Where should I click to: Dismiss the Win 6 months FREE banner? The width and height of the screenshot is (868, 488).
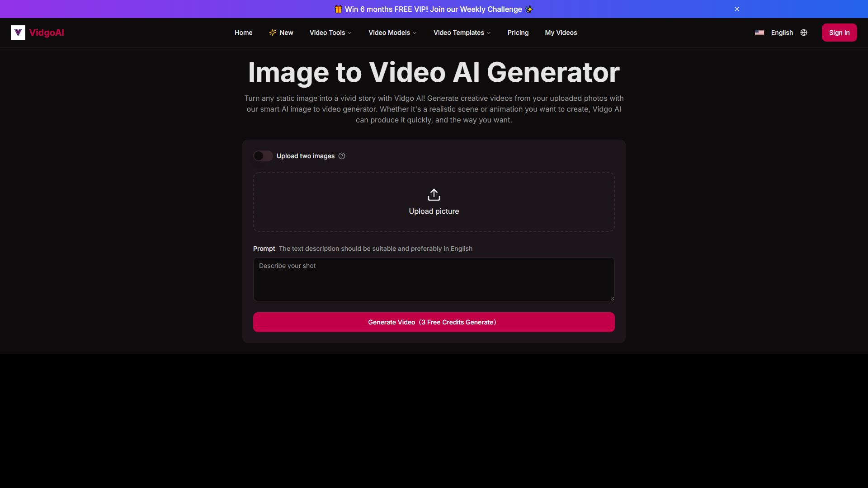737,9
